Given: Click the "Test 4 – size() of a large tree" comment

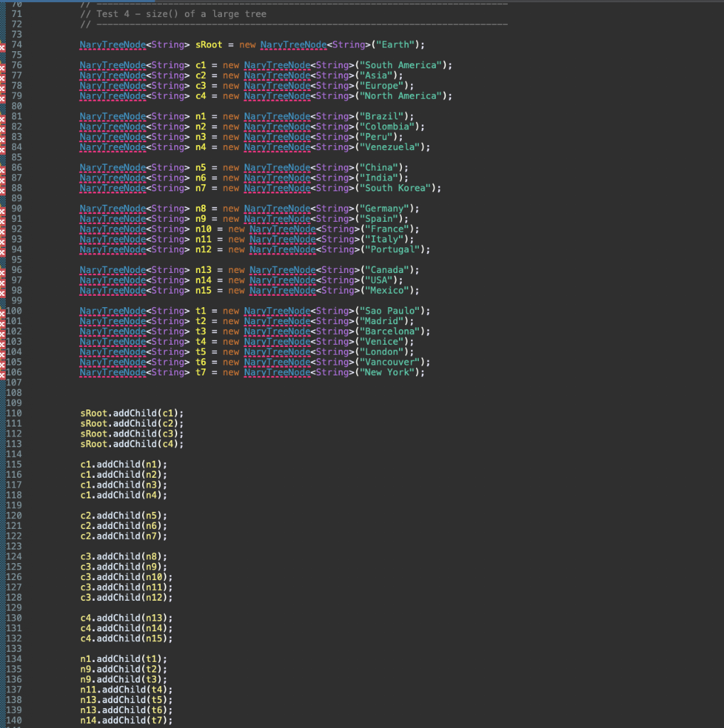Looking at the screenshot, I should [x=174, y=14].
